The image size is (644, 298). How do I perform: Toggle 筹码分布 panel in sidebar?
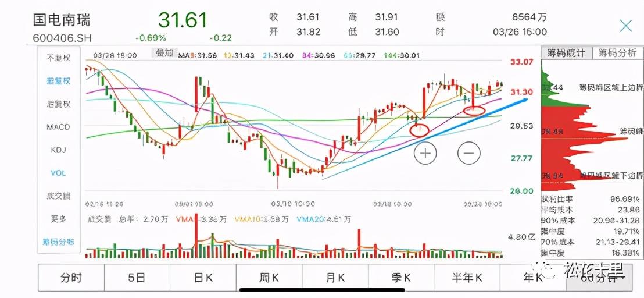click(59, 242)
